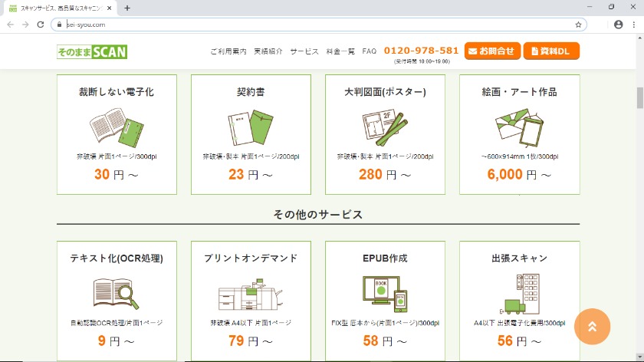Image resolution: width=644 pixels, height=362 pixels.
Task: Open the 実績紹介 menu item
Action: tap(268, 51)
